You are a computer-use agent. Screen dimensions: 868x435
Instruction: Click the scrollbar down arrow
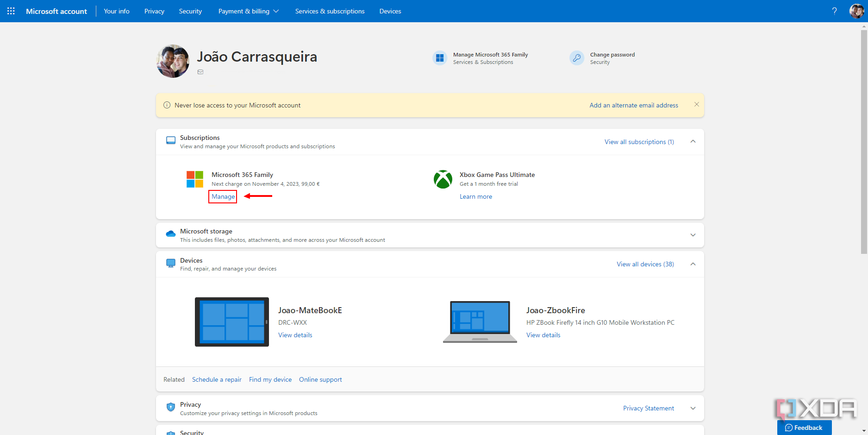(x=864, y=431)
